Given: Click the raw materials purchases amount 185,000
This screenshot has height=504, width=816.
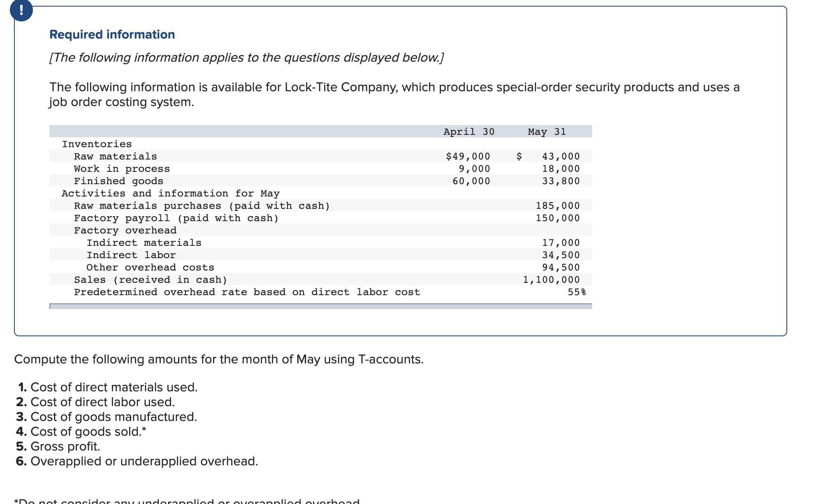Looking at the screenshot, I should (558, 206).
